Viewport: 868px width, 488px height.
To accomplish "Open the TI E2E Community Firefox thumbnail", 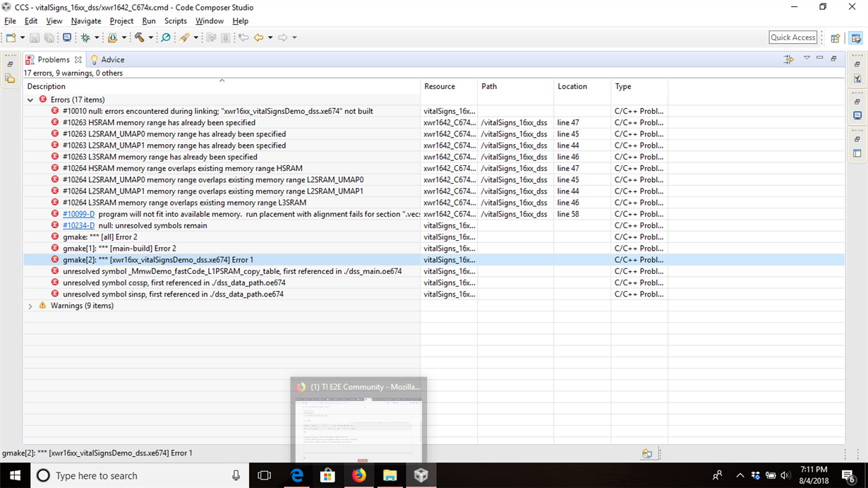I will (358, 420).
